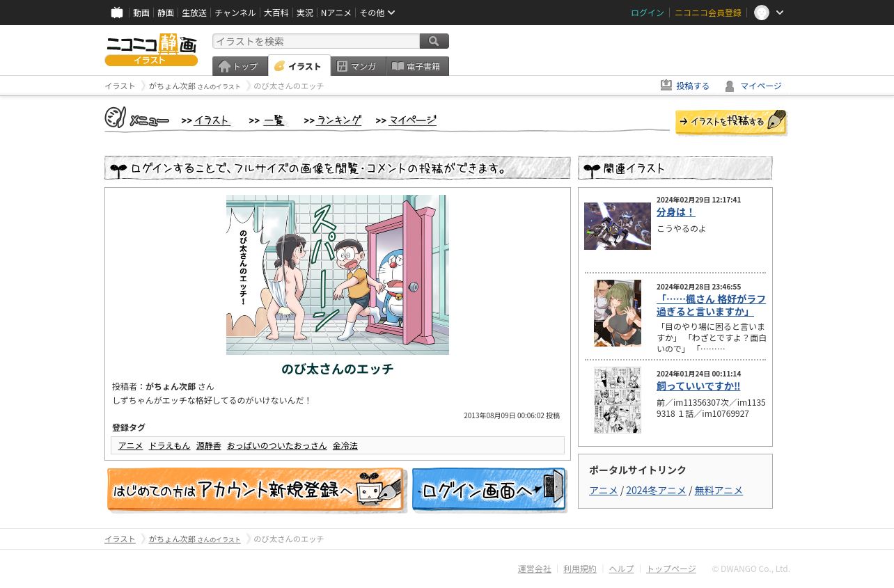The height and width of the screenshot is (588, 894).
Task: Click the 飼っていいですか!! title link
Action: 698,386
